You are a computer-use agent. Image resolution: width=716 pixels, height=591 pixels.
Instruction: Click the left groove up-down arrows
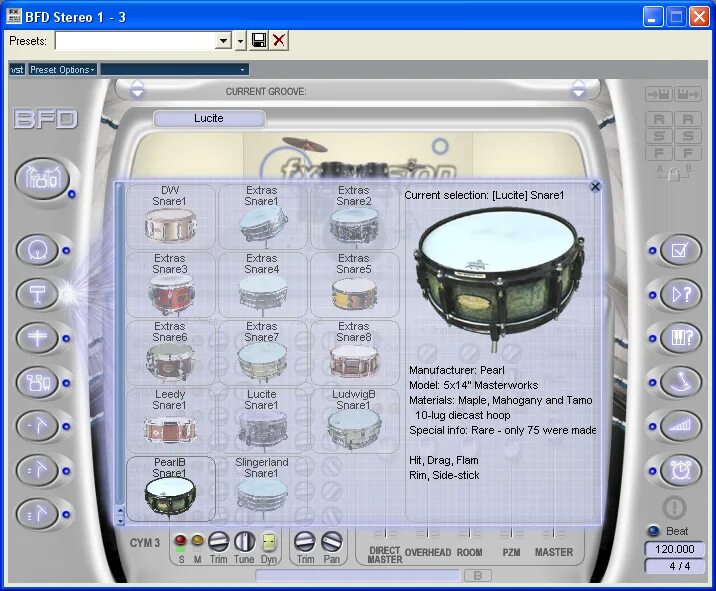tap(137, 89)
